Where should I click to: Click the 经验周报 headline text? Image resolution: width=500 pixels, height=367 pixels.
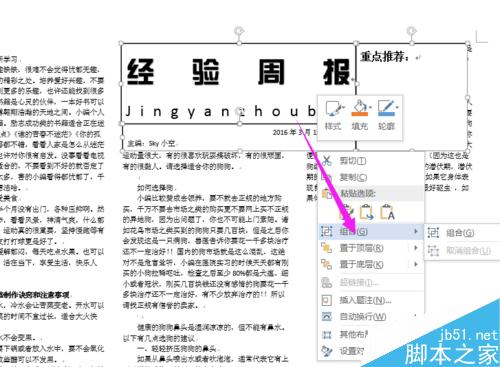[239, 72]
